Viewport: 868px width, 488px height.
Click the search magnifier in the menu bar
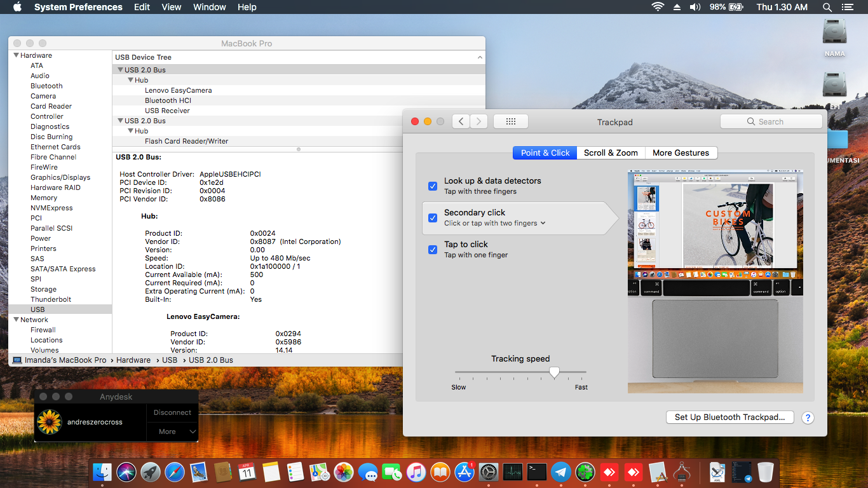coord(826,7)
